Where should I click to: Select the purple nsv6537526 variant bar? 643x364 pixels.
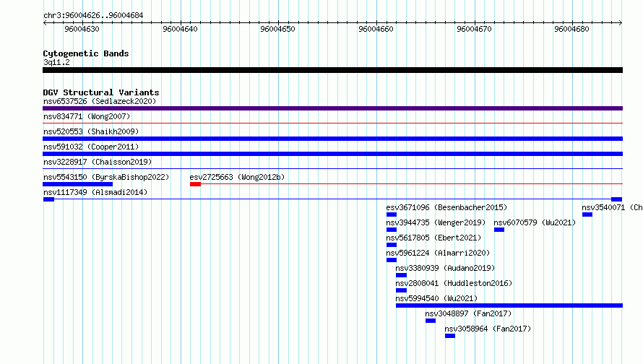pos(332,108)
